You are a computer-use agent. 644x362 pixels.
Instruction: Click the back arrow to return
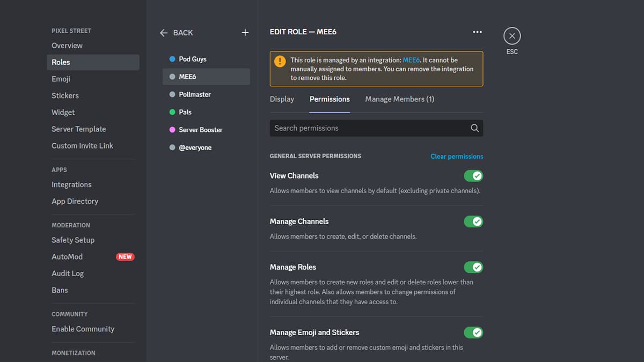coord(164,33)
